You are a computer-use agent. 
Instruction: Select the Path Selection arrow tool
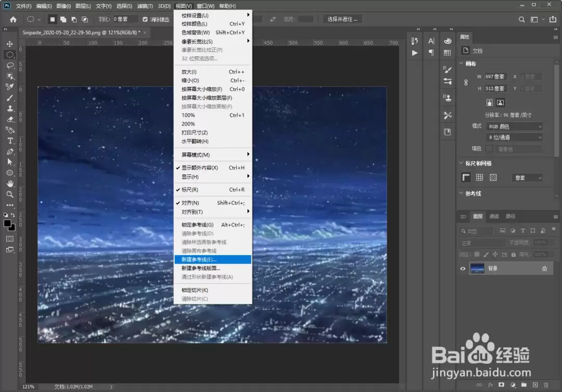point(10,162)
